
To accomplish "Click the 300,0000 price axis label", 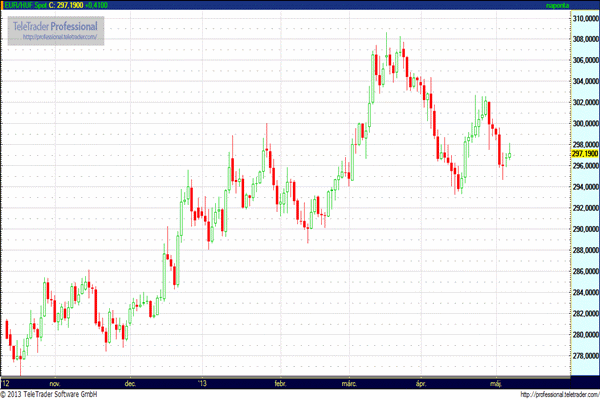I will coord(583,124).
